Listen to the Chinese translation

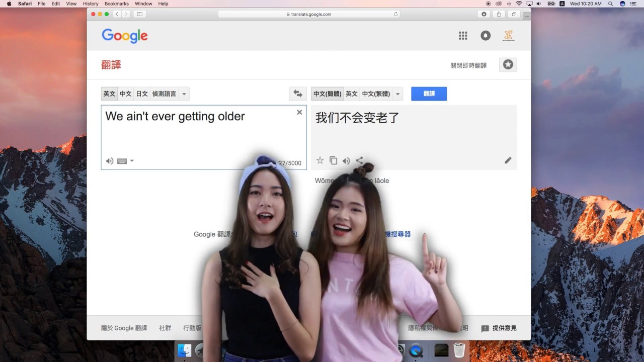(346, 161)
